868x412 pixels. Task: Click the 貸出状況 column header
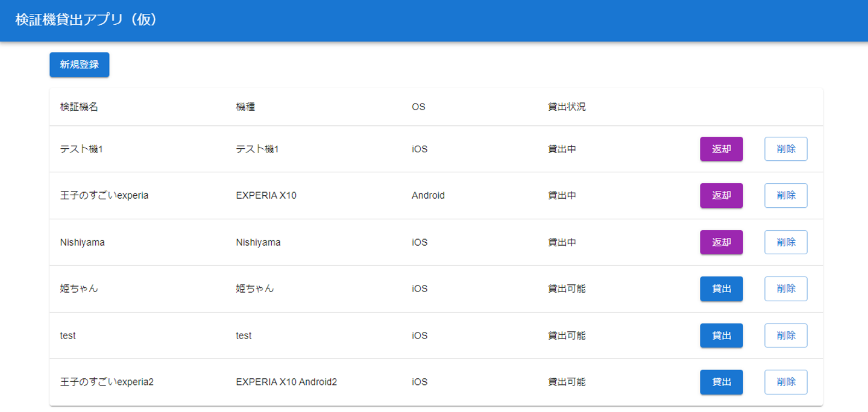(567, 107)
